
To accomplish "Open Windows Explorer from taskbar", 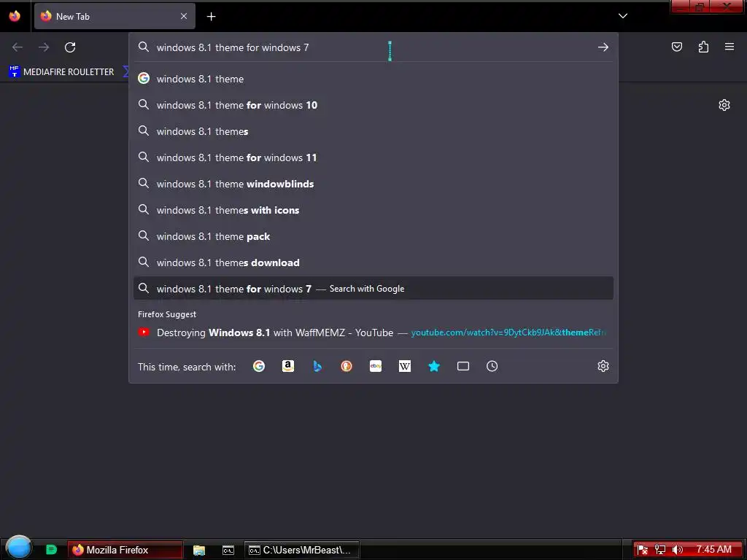I will [x=199, y=550].
